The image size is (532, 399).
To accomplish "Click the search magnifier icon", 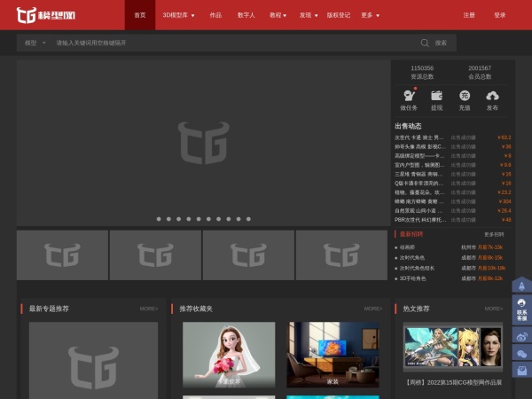I will click(426, 43).
